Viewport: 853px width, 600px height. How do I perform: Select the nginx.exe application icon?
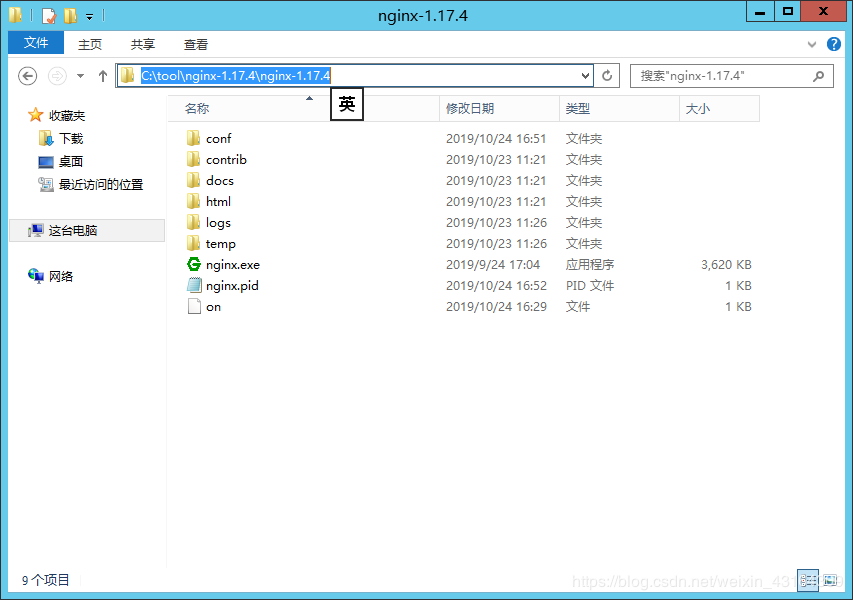pos(194,264)
